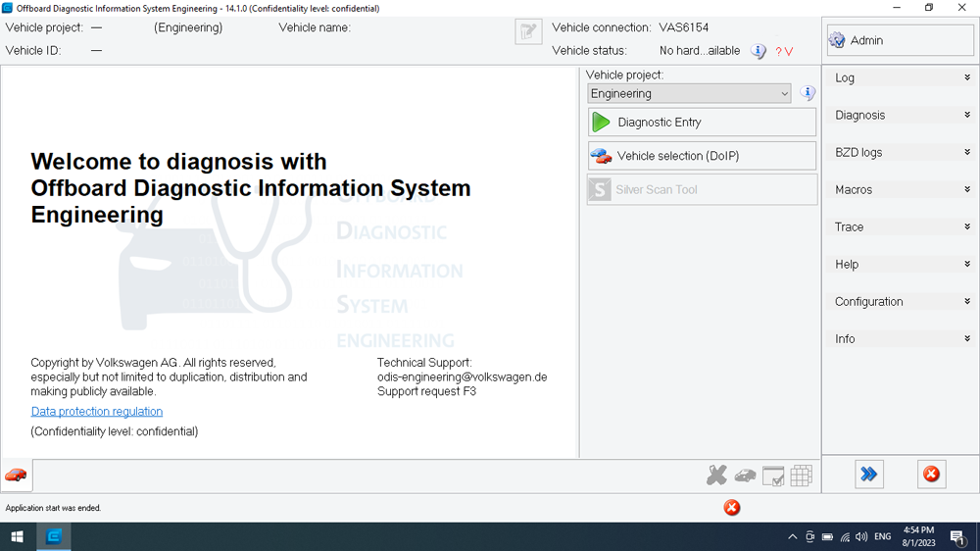Click the red X exit button in sidebar
Screen dimensions: 980x551
coord(931,475)
